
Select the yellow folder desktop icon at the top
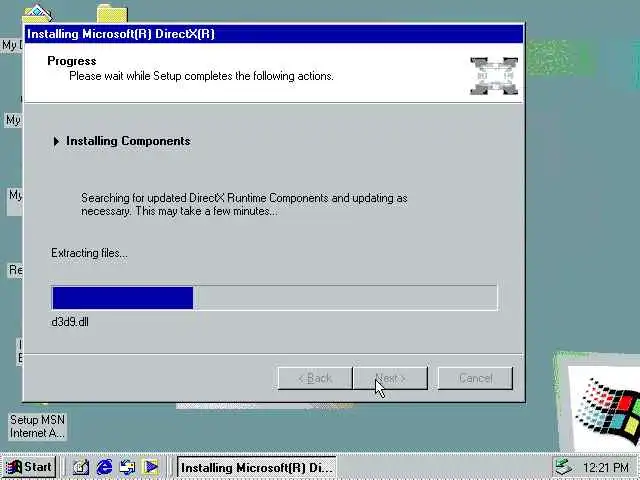tap(112, 13)
